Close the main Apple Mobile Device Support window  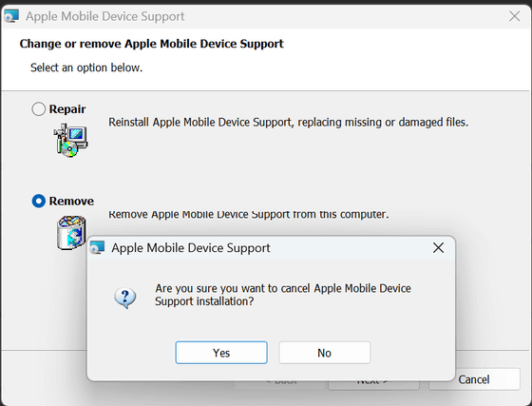tap(514, 16)
